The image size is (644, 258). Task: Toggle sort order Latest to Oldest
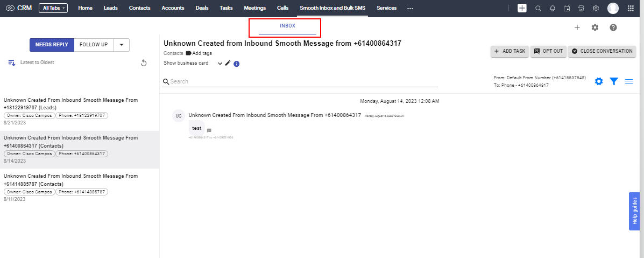point(12,62)
